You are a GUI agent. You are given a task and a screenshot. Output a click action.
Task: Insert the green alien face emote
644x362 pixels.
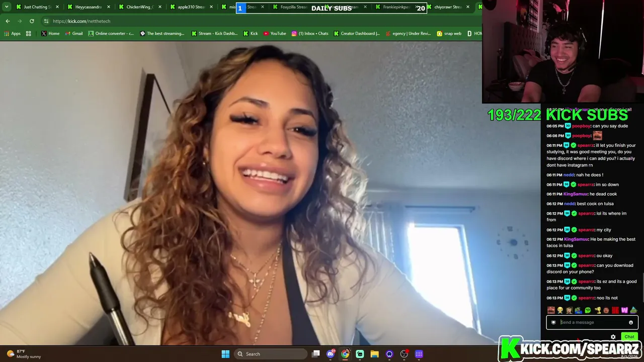[588, 310]
